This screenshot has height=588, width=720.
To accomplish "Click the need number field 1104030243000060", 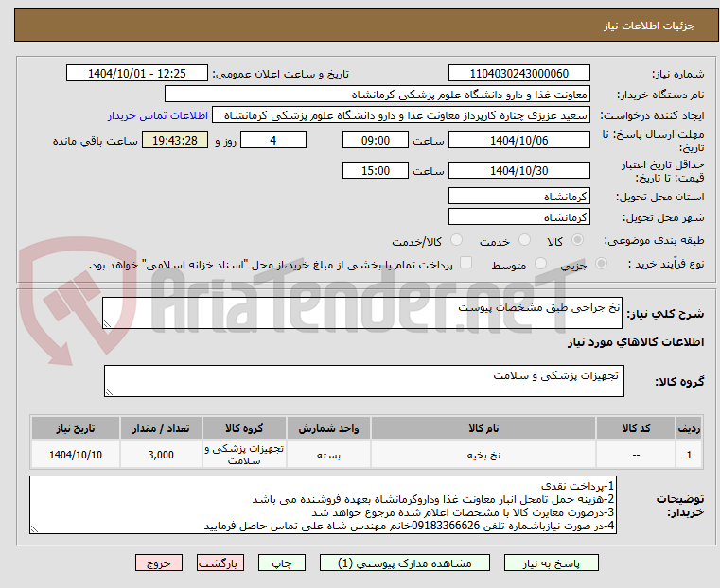I will coord(518,74).
